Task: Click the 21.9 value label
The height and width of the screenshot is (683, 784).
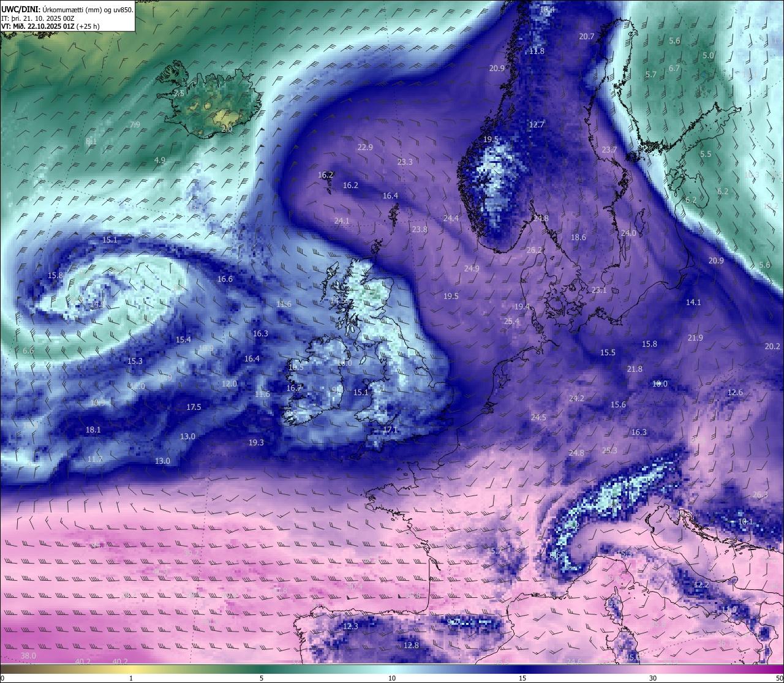Action: (695, 338)
